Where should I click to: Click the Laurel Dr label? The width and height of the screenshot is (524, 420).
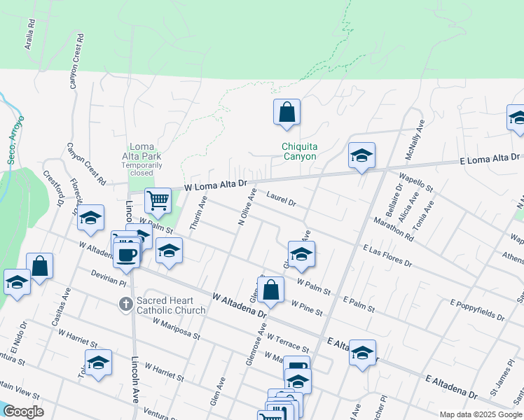tap(281, 199)
